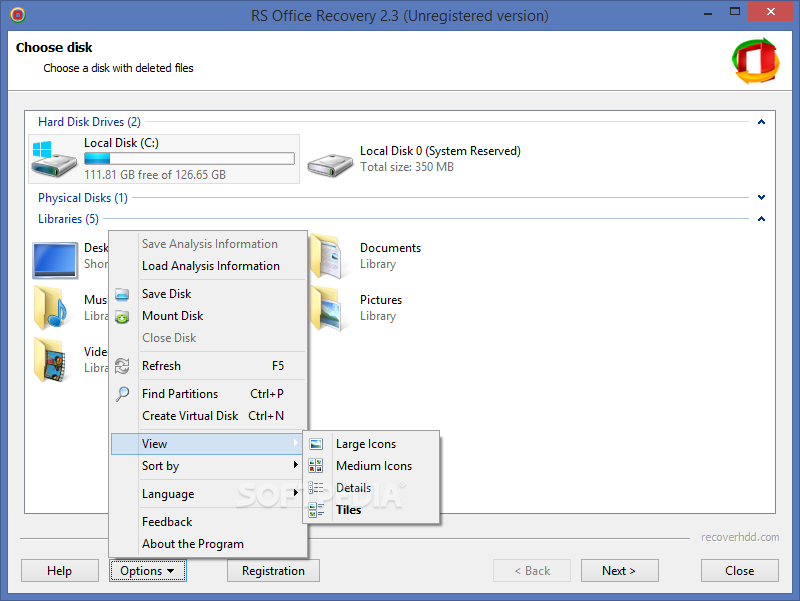Click the Save Disk menu icon
This screenshot has width=800, height=601.
click(122, 294)
